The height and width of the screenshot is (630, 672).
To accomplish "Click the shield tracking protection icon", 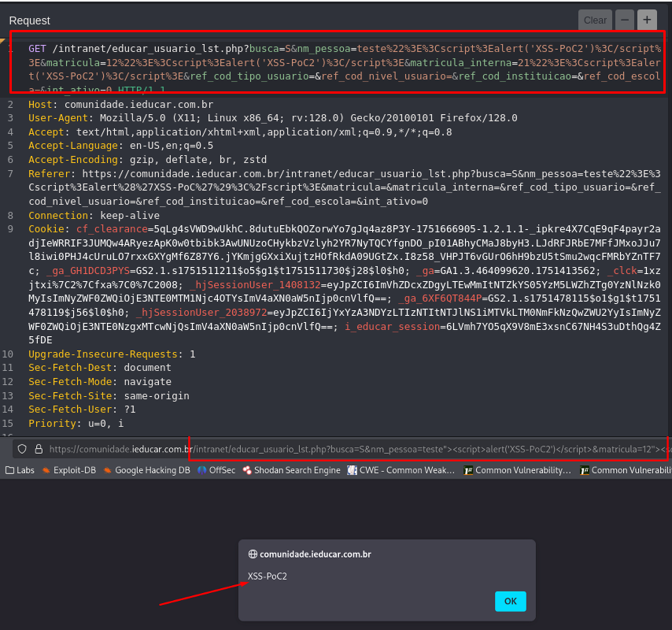I will coord(22,449).
